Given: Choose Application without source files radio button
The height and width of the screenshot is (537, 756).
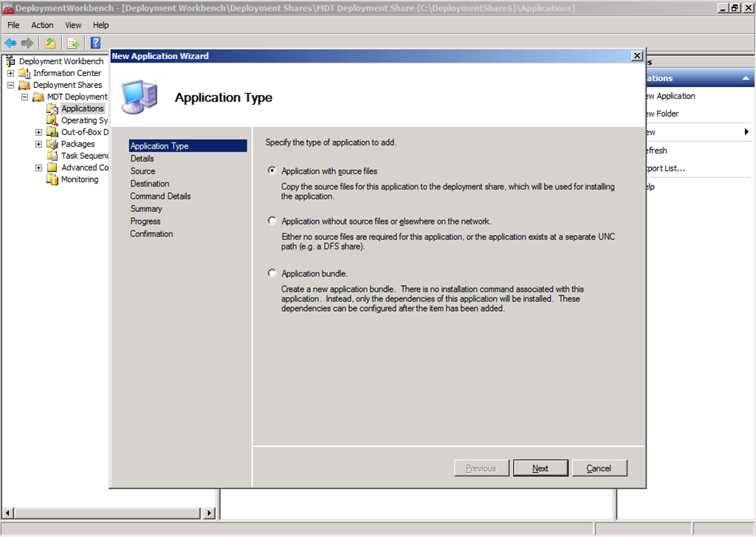Looking at the screenshot, I should [x=272, y=221].
